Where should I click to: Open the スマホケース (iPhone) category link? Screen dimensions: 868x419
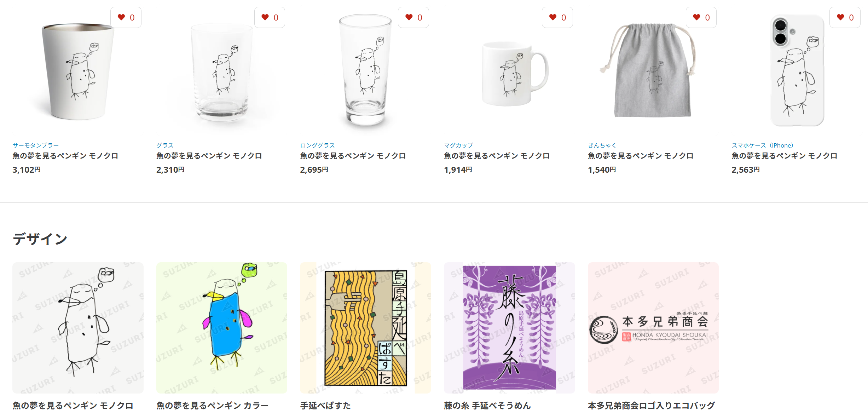763,145
